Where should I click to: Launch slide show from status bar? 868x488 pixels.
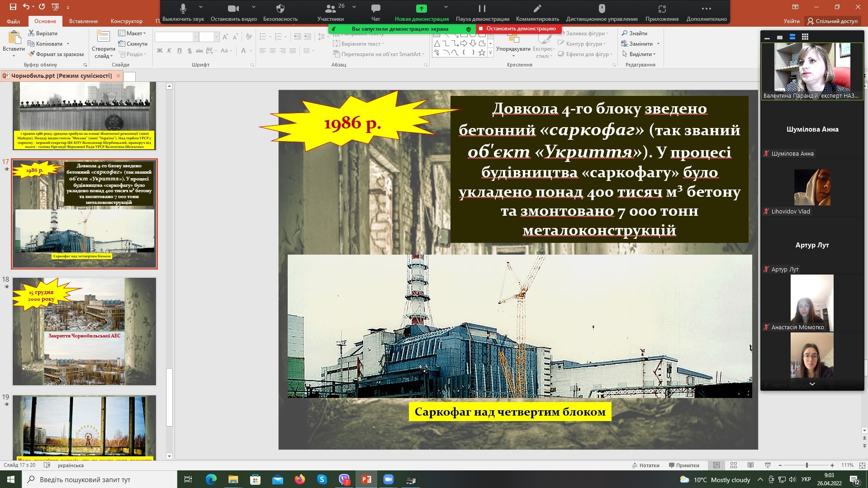(x=768, y=465)
